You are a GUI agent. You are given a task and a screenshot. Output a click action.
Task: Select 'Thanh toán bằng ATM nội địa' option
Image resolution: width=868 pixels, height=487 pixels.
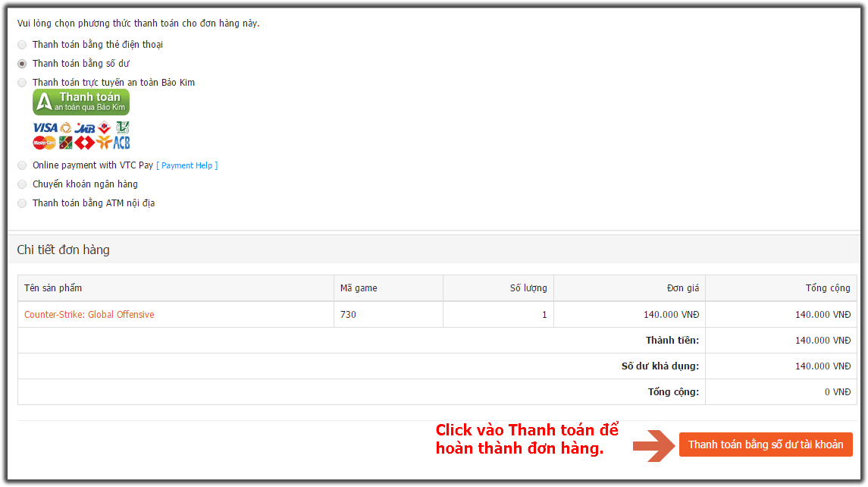tap(22, 203)
